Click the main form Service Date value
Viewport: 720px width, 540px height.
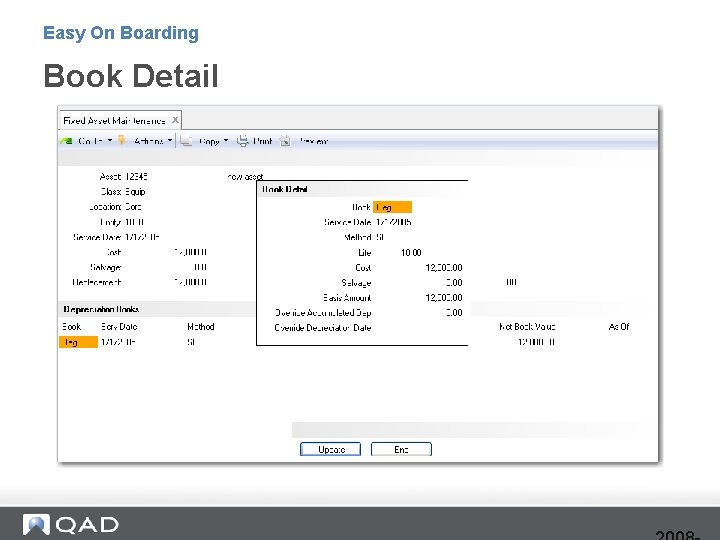coord(142,237)
